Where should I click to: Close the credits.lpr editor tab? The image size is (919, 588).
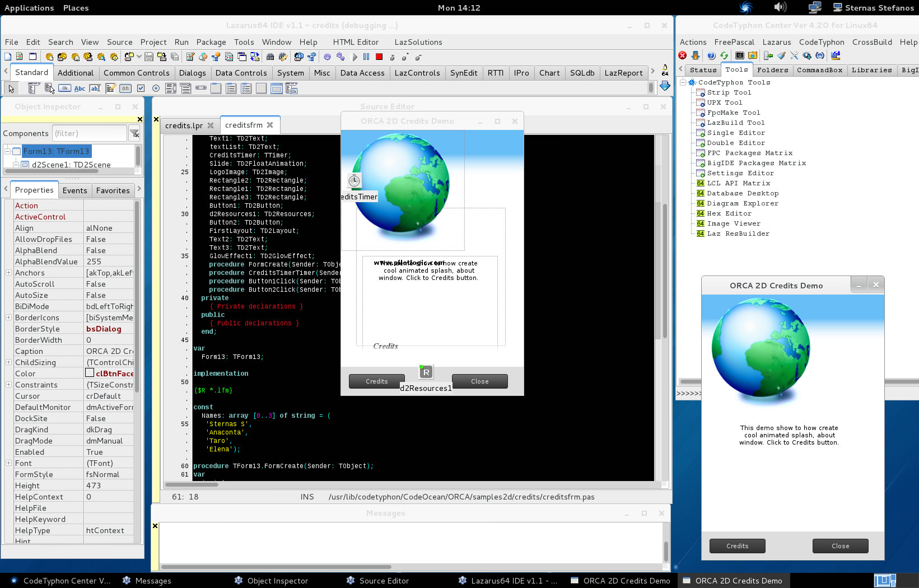(x=211, y=125)
